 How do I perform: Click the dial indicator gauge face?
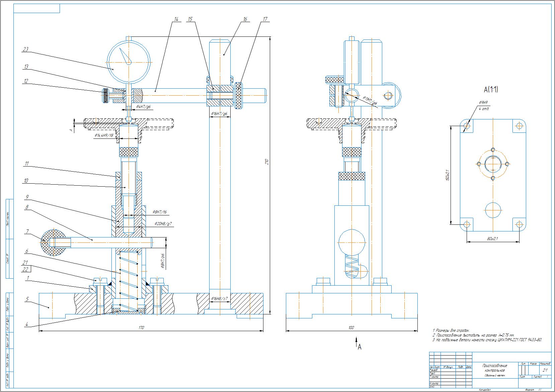click(x=128, y=62)
